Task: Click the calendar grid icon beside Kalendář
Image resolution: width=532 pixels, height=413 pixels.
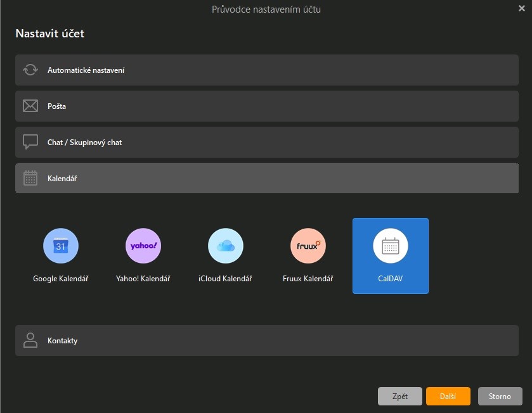Action: point(30,178)
